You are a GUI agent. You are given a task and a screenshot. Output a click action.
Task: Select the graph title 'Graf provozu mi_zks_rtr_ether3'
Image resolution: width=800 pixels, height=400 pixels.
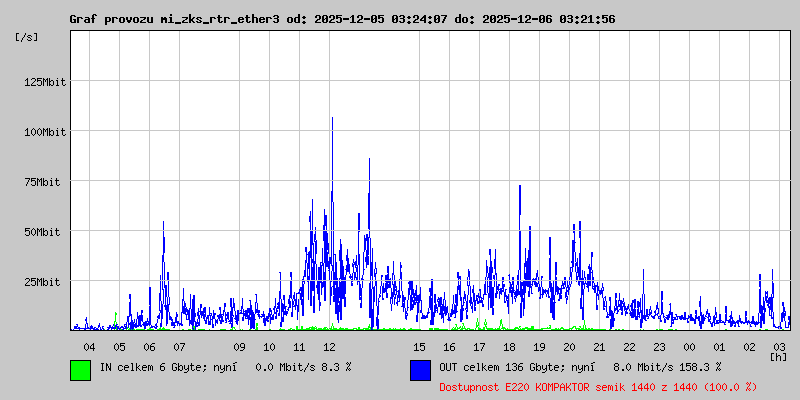point(175,19)
